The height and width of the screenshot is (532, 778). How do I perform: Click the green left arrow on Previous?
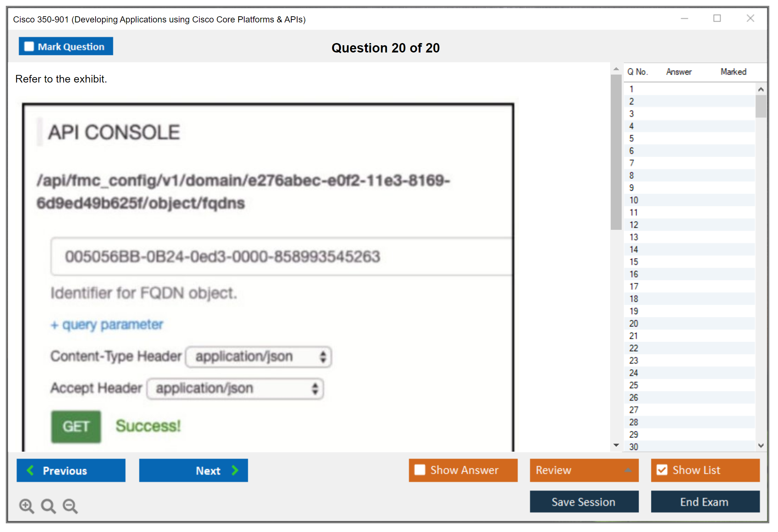pyautogui.click(x=30, y=470)
